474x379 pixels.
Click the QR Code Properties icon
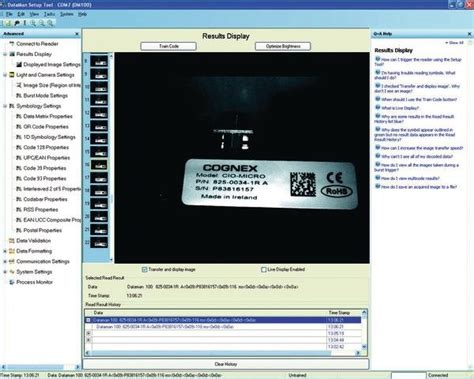[x=19, y=127]
